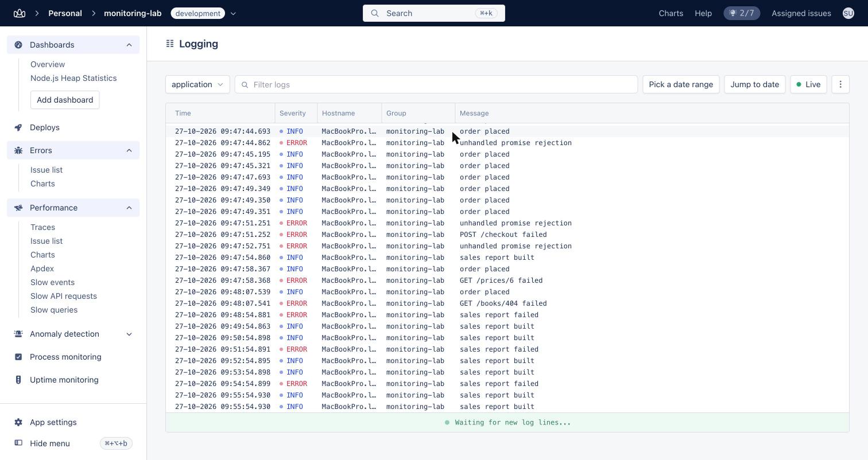The image size is (868, 460).
Task: Open the Traces page under Performance
Action: tap(42, 227)
